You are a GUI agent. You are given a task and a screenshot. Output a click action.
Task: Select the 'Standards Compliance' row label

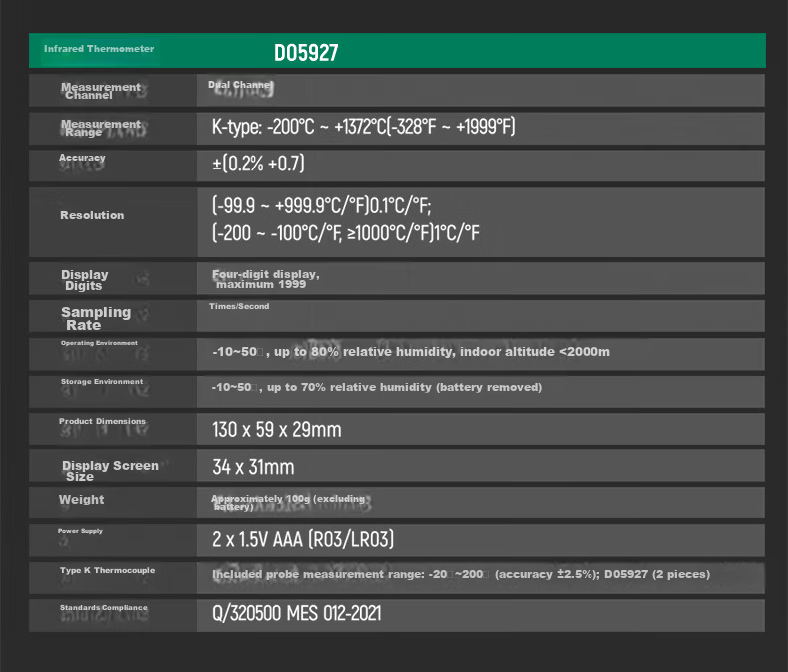pos(104,608)
